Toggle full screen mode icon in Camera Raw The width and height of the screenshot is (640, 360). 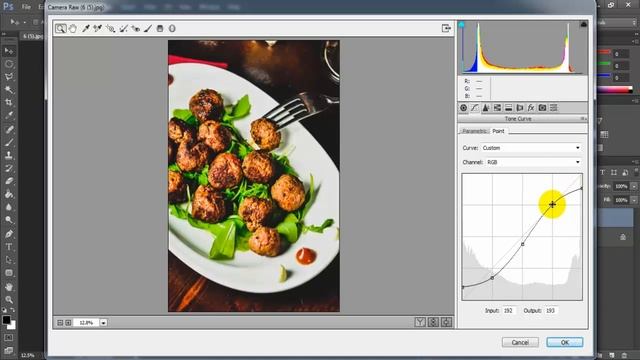tap(446, 28)
